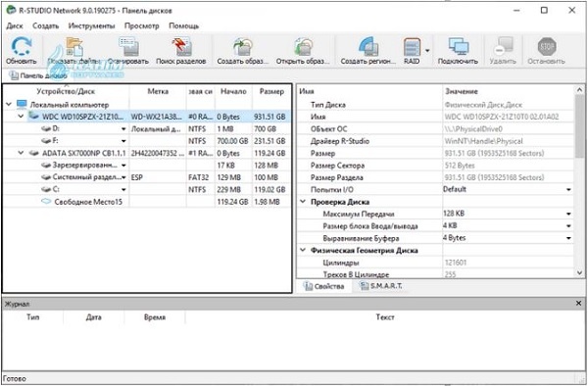The image size is (588, 386).
Task: Click the Метка column header
Action: click(x=158, y=91)
